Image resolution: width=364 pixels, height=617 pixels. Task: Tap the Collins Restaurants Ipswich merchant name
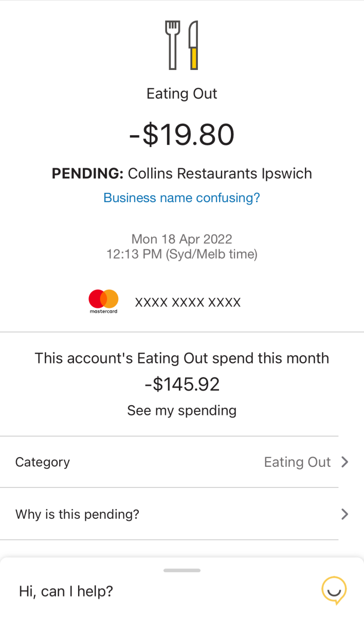point(220,174)
